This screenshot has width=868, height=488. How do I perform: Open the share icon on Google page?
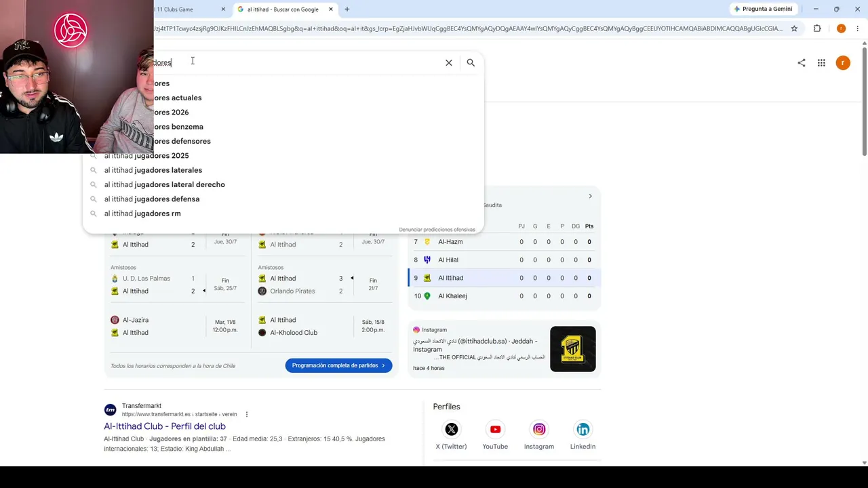(x=802, y=62)
